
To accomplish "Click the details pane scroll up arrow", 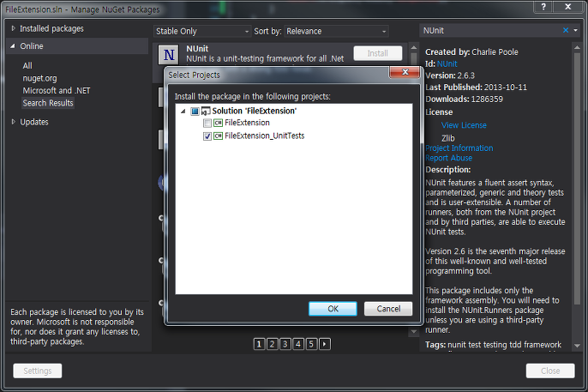I will tap(577, 48).
